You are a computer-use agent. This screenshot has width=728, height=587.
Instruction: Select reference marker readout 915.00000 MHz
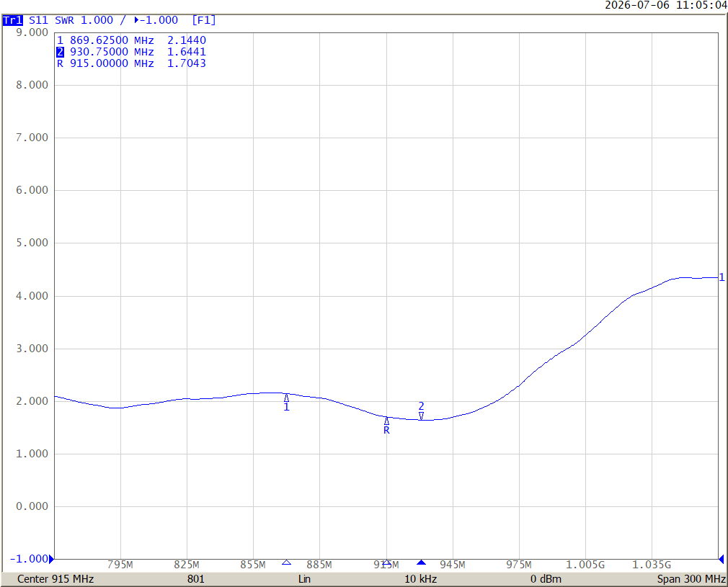point(112,63)
